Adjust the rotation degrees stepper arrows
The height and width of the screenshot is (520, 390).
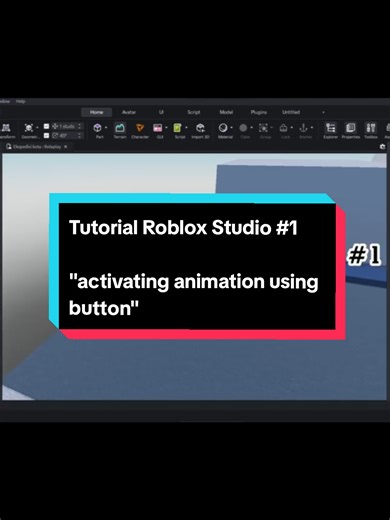click(x=80, y=135)
